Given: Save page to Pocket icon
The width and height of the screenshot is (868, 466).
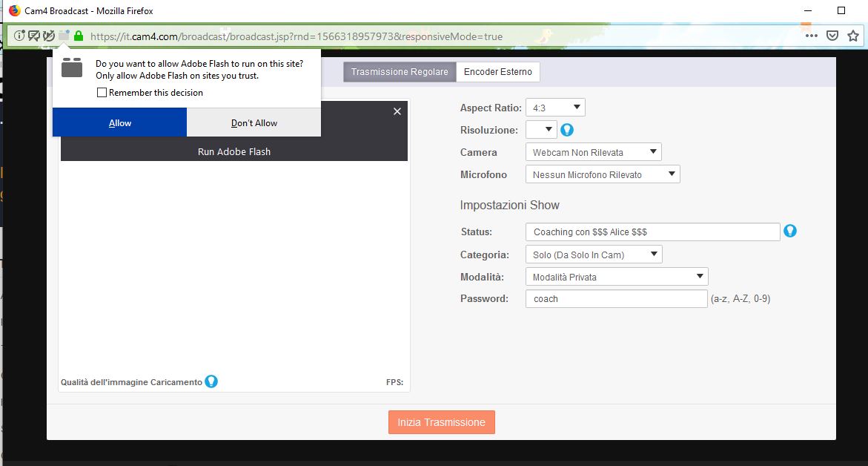Looking at the screenshot, I should [x=832, y=36].
